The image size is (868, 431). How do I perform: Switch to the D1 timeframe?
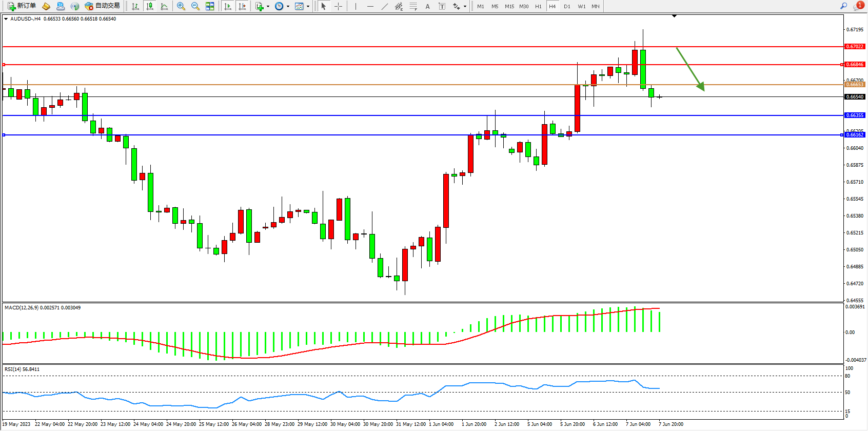567,6
